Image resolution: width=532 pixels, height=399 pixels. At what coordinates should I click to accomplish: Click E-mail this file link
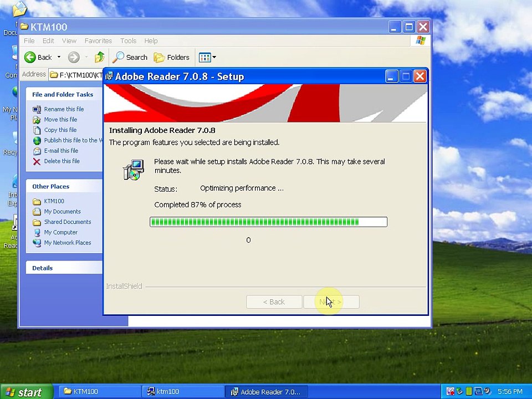click(61, 150)
